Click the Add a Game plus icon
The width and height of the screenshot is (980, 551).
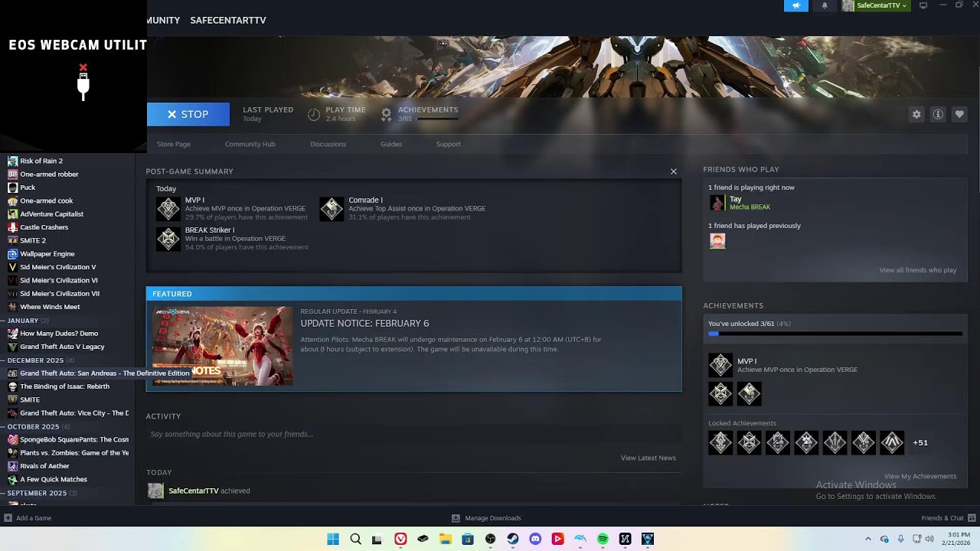(8, 518)
